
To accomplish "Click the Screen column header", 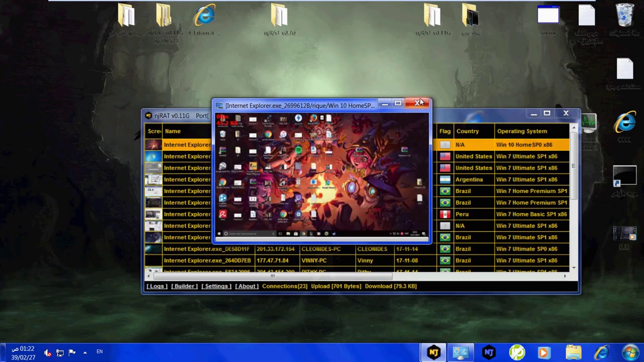I will point(154,131).
